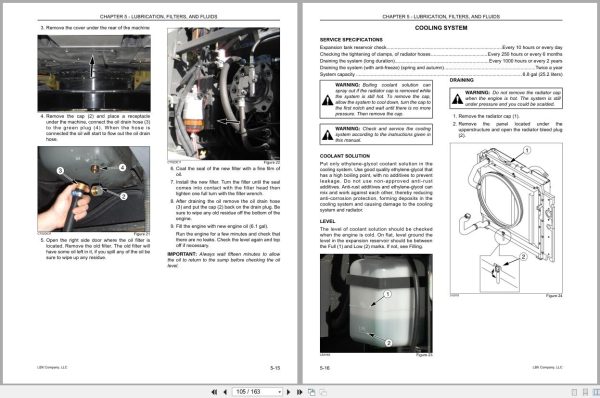
Task: Select the two-page spread layout icon
Action: pyautogui.click(x=596, y=392)
